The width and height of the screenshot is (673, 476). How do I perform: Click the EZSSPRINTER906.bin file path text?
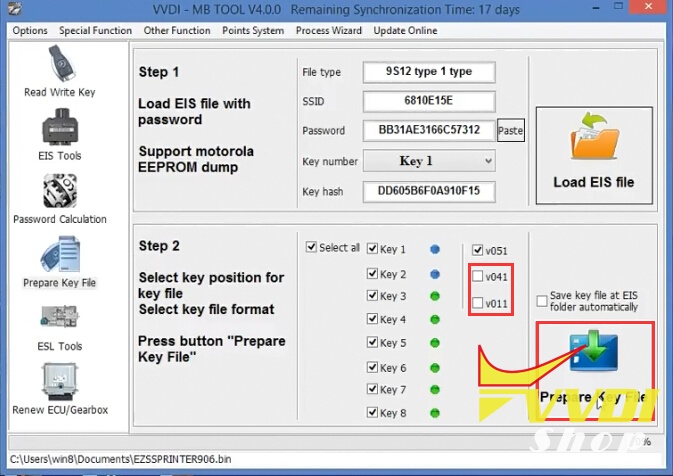[121, 459]
